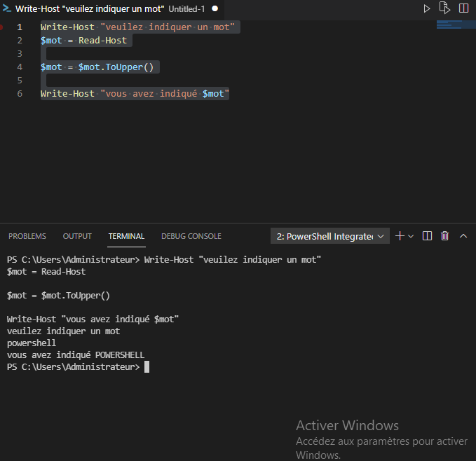
Task: Click line number 5 in the gutter
Action: click(x=20, y=81)
